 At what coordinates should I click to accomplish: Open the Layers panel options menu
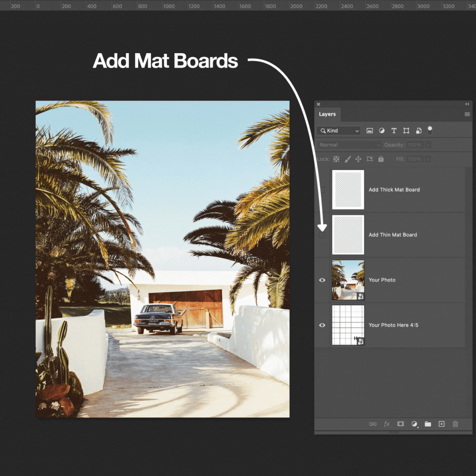point(467,114)
